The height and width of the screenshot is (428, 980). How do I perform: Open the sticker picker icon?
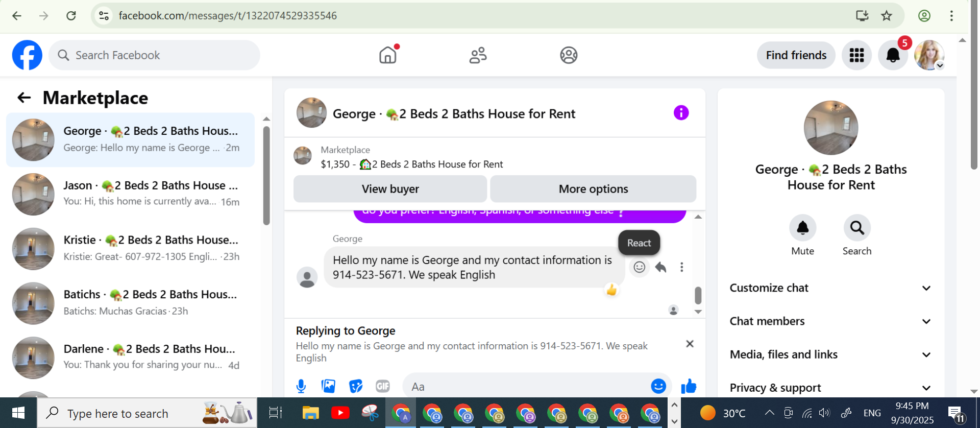click(x=356, y=387)
